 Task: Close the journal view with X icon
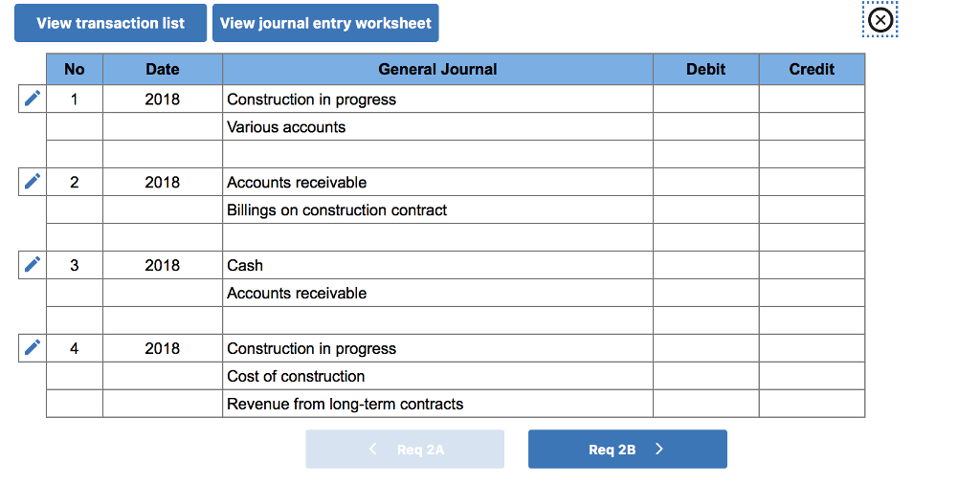pos(880,21)
